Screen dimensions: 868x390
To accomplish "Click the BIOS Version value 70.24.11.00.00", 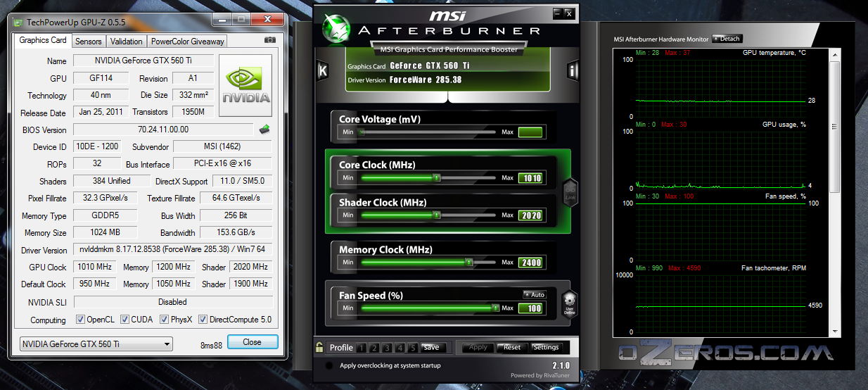I will [x=163, y=130].
